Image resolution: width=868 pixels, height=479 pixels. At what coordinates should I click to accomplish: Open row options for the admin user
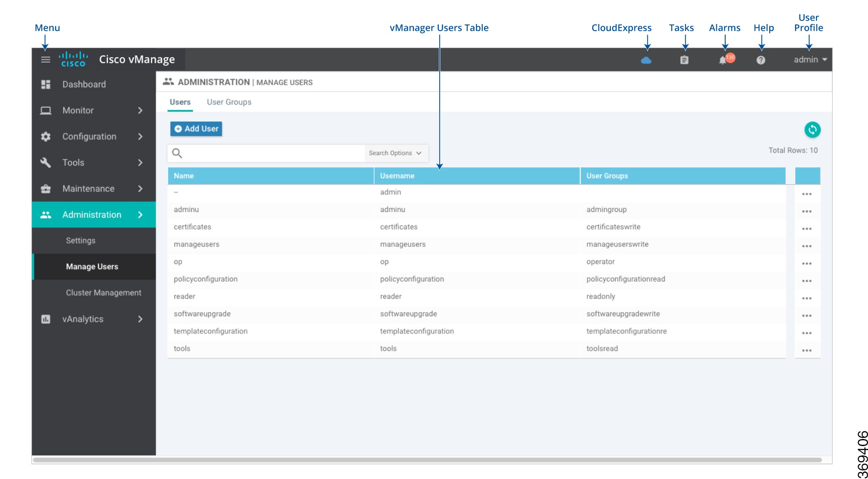[x=807, y=193]
